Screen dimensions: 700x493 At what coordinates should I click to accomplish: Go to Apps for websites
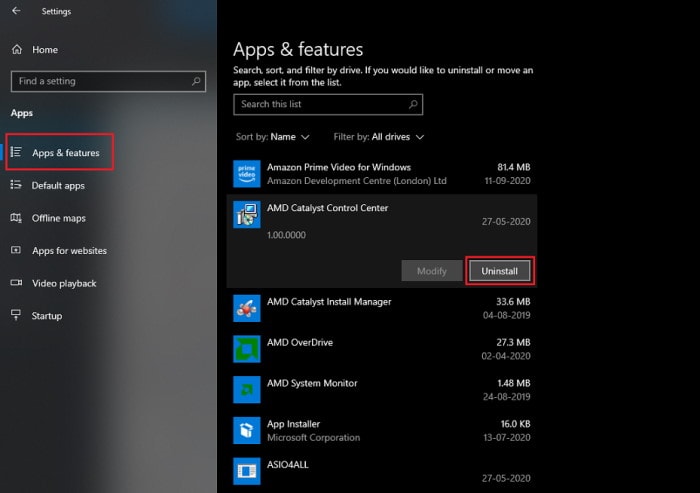pyautogui.click(x=69, y=251)
